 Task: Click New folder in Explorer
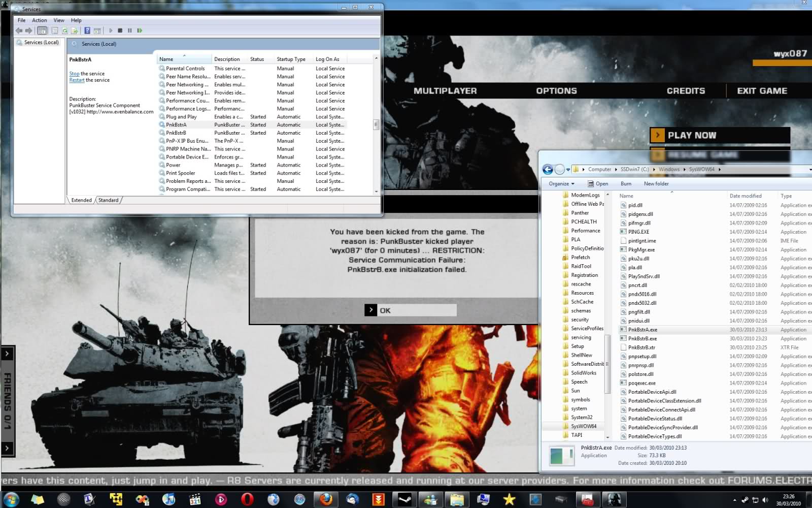click(656, 184)
